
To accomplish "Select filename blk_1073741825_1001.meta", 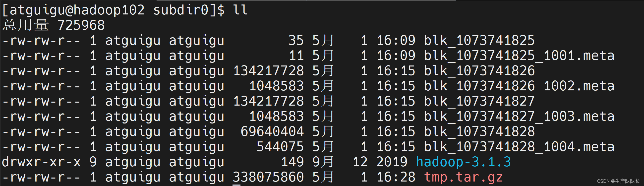I will tap(519, 56).
